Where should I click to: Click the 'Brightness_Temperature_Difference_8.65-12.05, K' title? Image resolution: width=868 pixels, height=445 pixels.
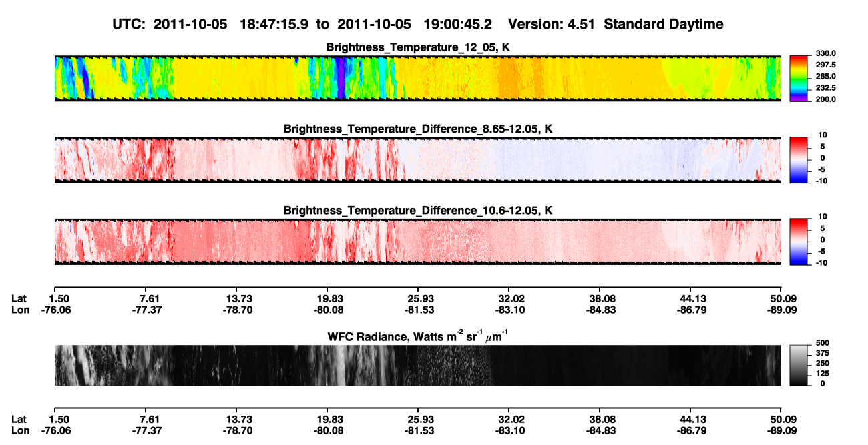click(418, 129)
